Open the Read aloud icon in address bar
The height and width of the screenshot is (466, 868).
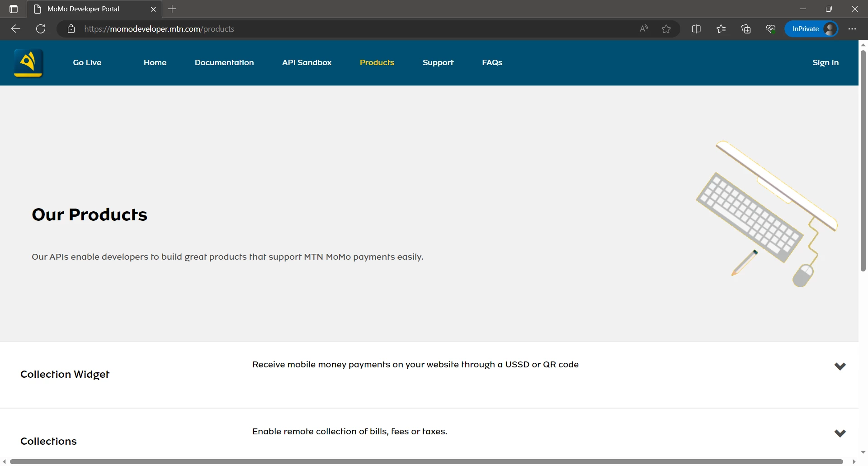(644, 29)
